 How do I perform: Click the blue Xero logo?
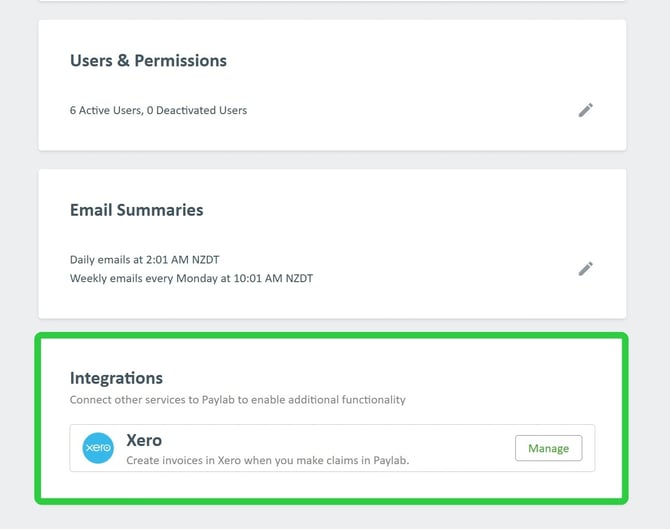tap(98, 448)
